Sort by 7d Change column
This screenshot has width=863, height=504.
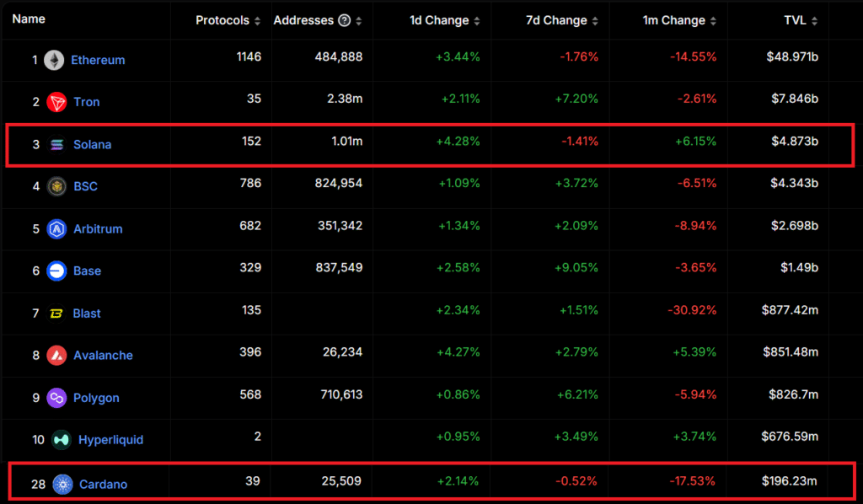click(561, 20)
